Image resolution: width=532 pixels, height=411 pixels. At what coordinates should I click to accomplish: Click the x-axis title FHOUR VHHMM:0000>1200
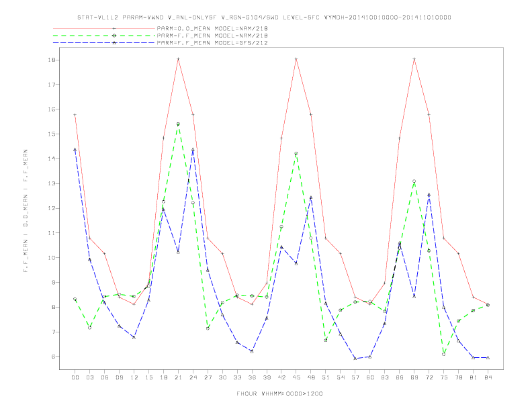[279, 394]
